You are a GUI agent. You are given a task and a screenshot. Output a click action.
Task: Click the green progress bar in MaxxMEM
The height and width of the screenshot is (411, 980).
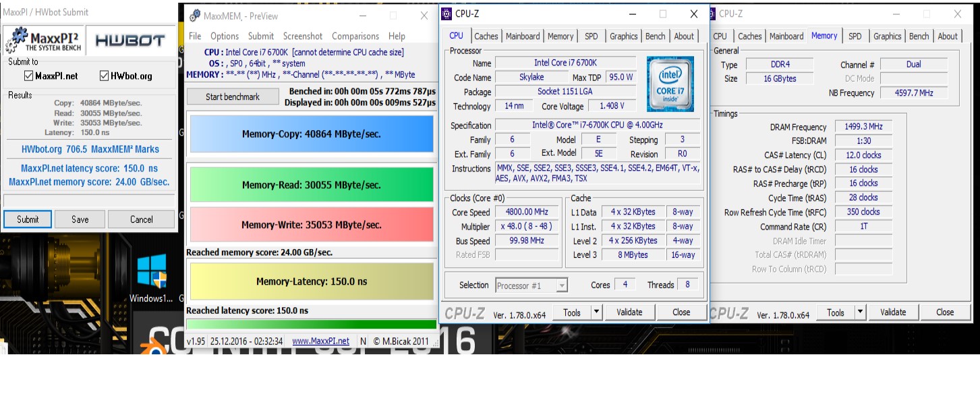pos(312,325)
